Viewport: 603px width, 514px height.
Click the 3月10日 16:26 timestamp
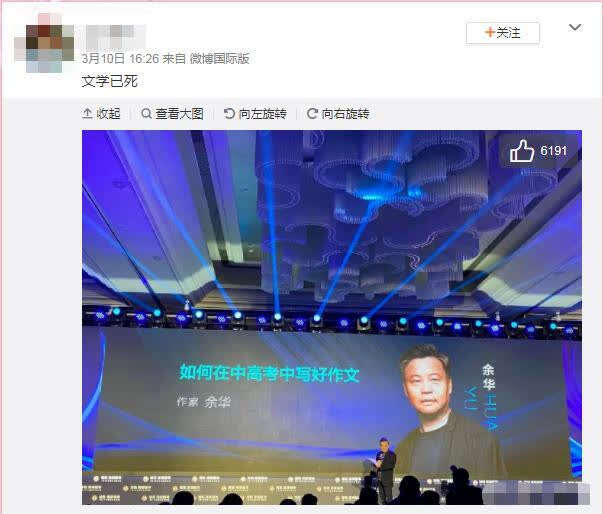(x=120, y=59)
